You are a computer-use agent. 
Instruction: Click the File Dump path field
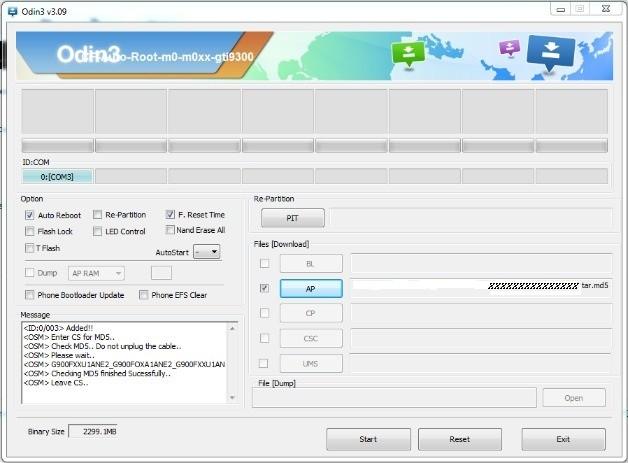click(394, 398)
